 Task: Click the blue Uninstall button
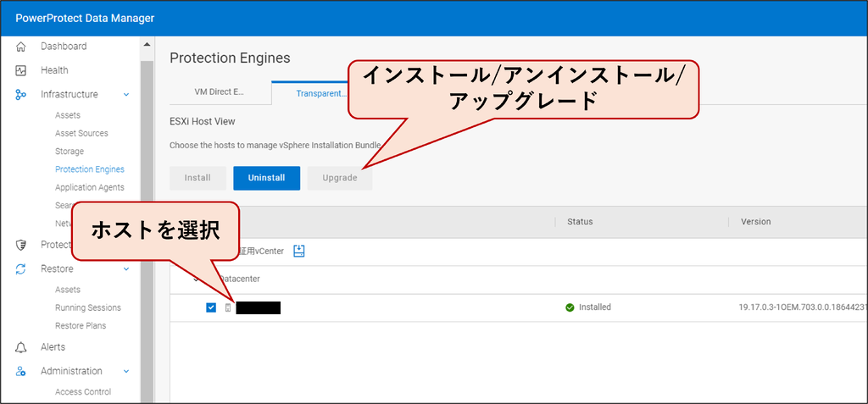click(267, 178)
